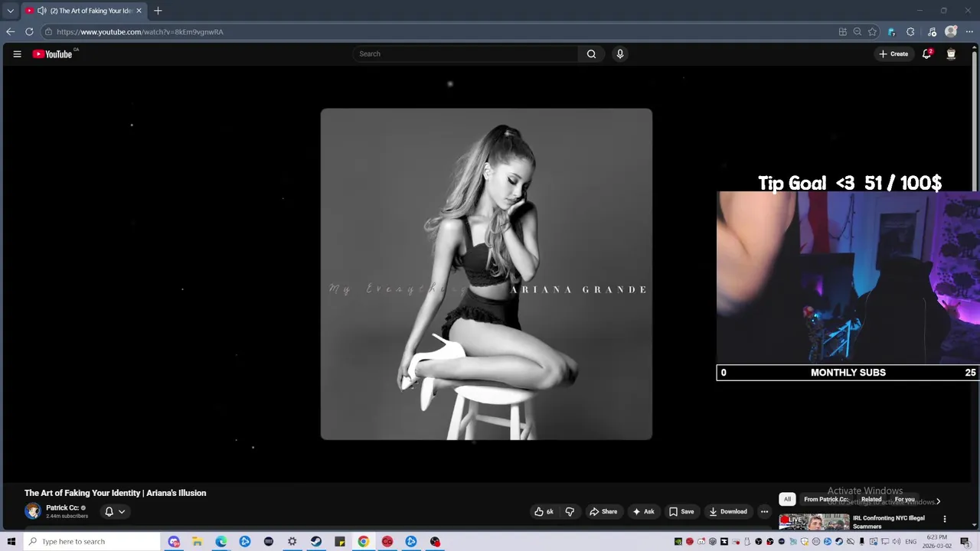Open Sticky Notes in the taskbar
Viewport: 980px width, 551px height.
tap(339, 542)
